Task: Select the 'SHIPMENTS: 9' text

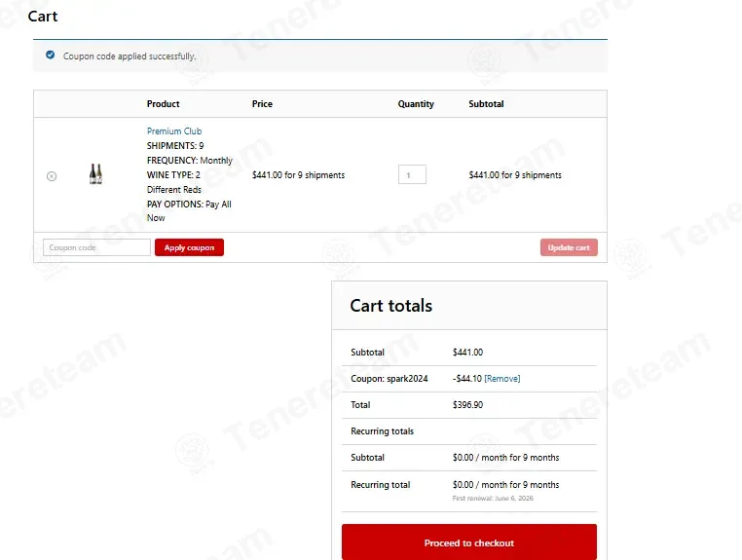Action: tap(175, 146)
